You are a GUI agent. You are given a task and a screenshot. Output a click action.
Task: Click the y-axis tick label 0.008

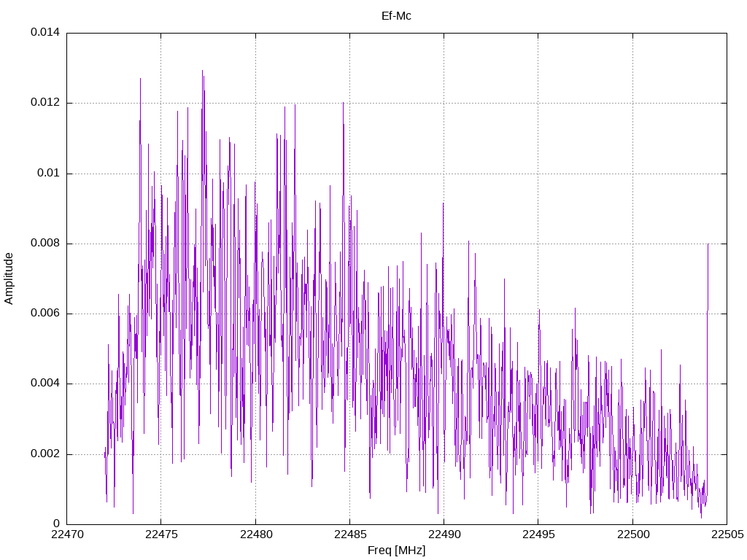point(45,244)
